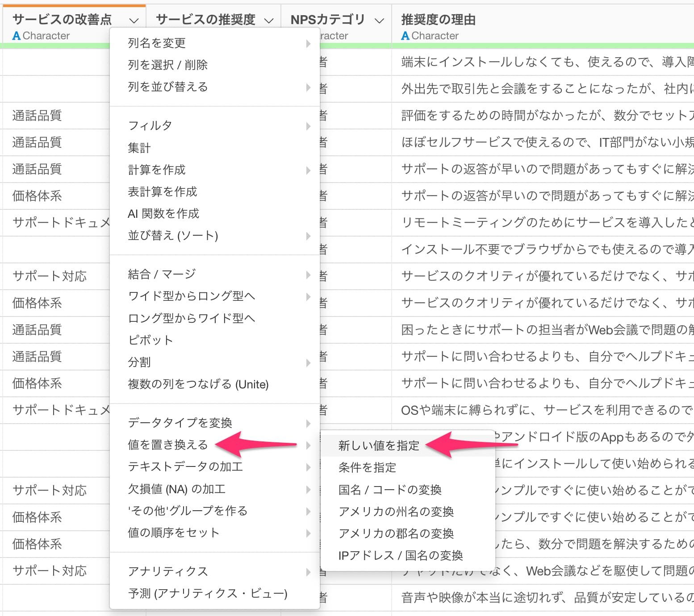
Task: Select 国名 / コードの変換 option
Action: [x=390, y=490]
